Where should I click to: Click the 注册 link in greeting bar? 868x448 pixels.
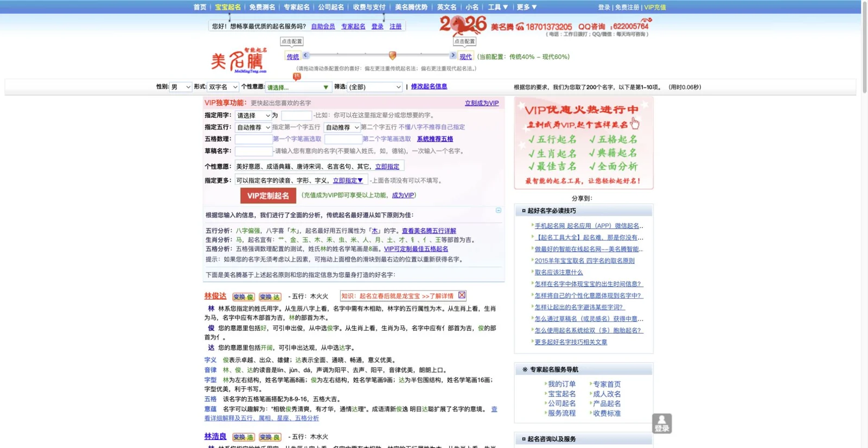395,27
